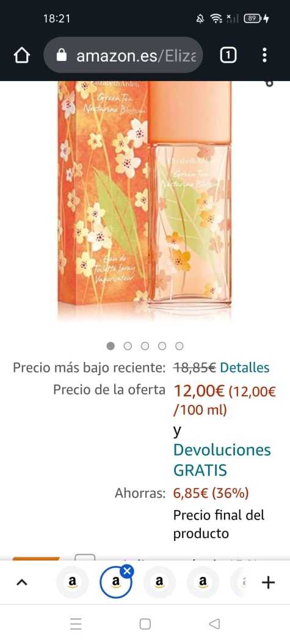
Task: Tap the Android back navigation triangle
Action: coord(214,624)
